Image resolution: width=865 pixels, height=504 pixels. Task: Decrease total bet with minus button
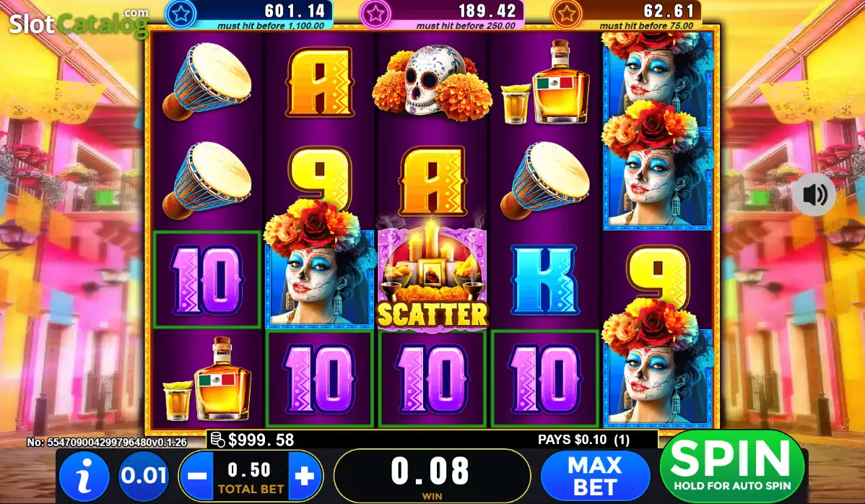[x=197, y=476]
